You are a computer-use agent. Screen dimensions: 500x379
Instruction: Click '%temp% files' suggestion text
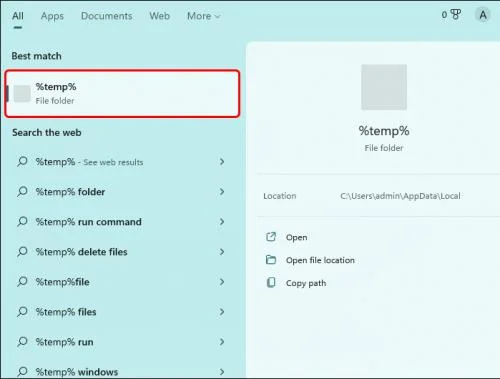[66, 312]
